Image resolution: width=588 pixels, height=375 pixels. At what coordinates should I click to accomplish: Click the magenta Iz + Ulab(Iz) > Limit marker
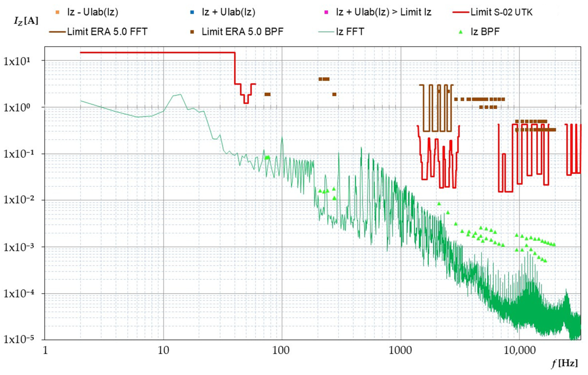(x=326, y=13)
